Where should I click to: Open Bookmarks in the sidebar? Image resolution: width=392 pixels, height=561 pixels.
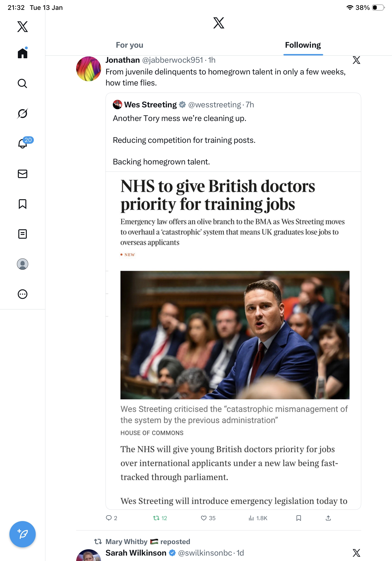(23, 204)
